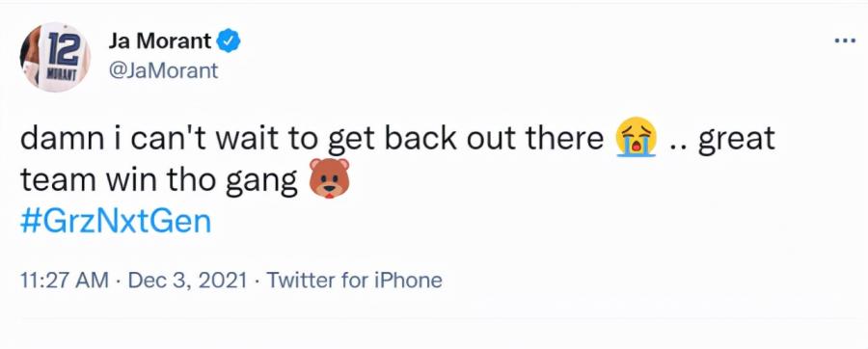Open the #GrzNxtGen hashtag

(116, 223)
